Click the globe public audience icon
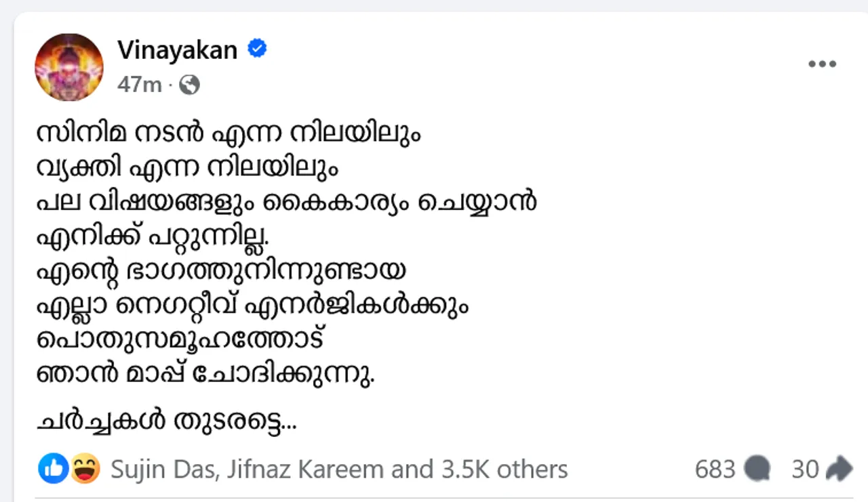The height and width of the screenshot is (502, 868). point(191,85)
